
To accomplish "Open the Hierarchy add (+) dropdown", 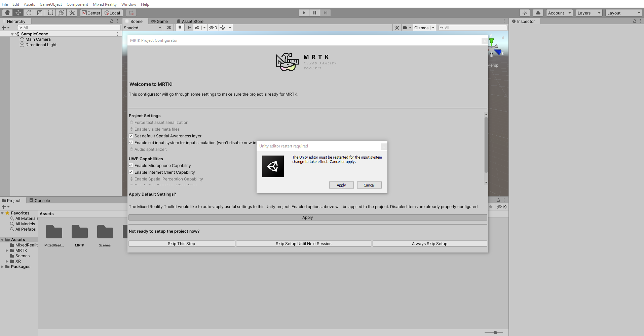I will [x=6, y=28].
